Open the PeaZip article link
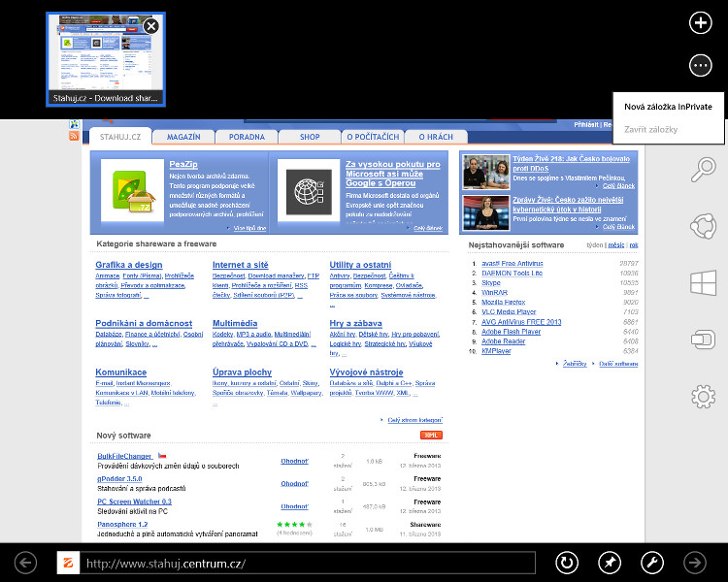Screen dimensions: 728x582 click(x=183, y=164)
